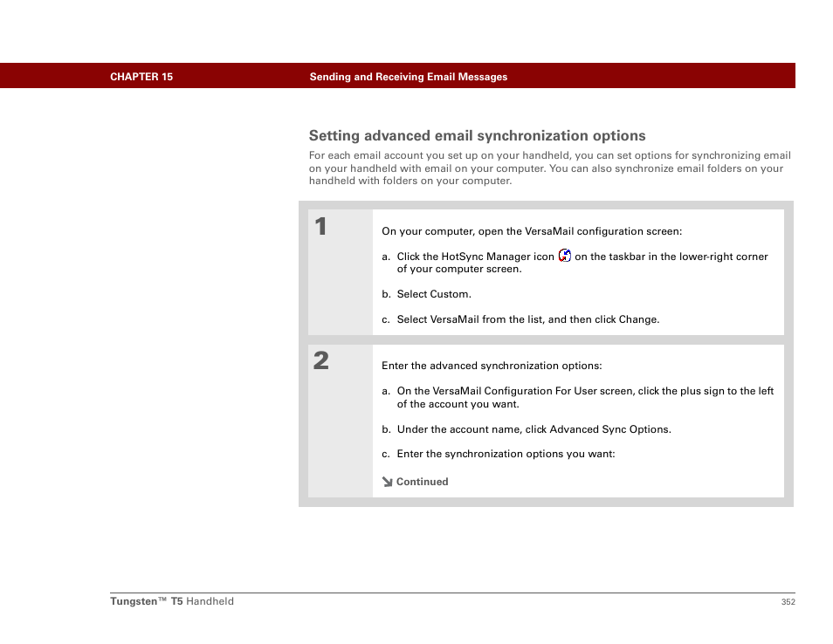Click line "of the account you want." in step 2a
The width and height of the screenshot is (833, 644).
click(x=458, y=404)
